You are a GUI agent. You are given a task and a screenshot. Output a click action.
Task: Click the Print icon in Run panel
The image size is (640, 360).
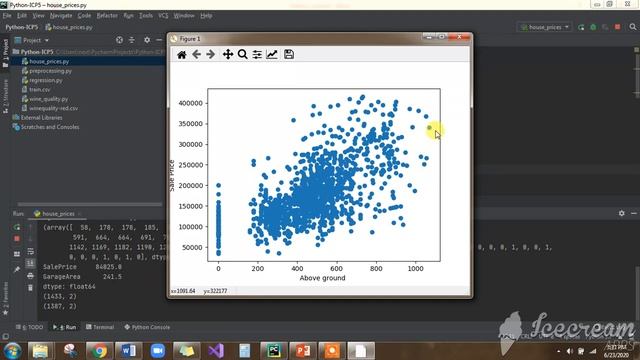(30, 276)
